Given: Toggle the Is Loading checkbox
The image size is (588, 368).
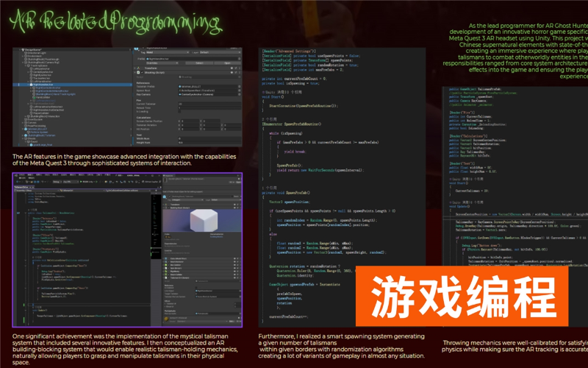Looking at the screenshot, I should point(179,112).
